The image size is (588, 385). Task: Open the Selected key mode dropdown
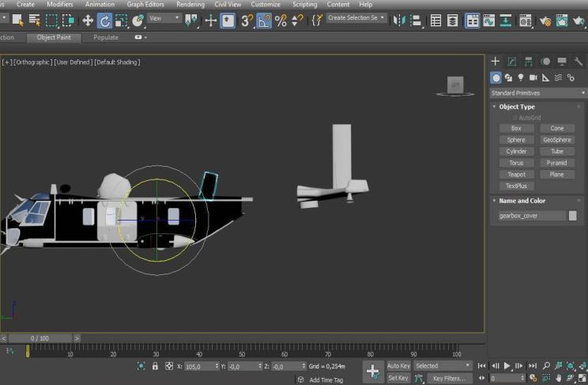pos(443,365)
